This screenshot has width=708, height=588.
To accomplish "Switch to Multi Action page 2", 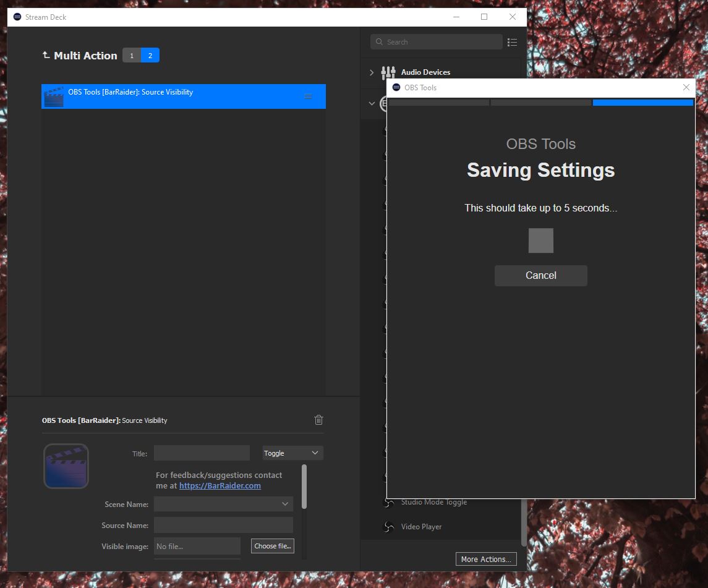I will pos(150,55).
